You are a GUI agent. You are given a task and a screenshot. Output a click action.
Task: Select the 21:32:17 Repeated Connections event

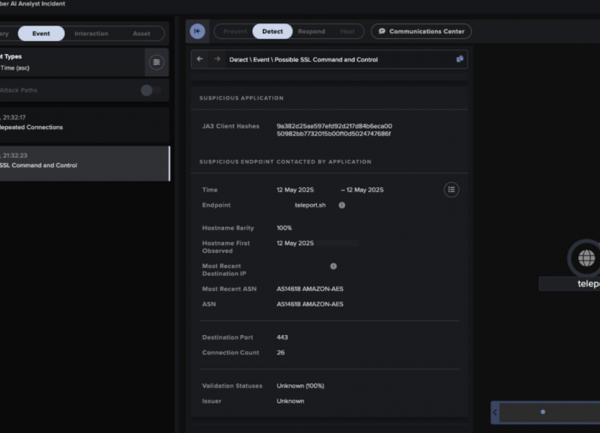pos(84,125)
